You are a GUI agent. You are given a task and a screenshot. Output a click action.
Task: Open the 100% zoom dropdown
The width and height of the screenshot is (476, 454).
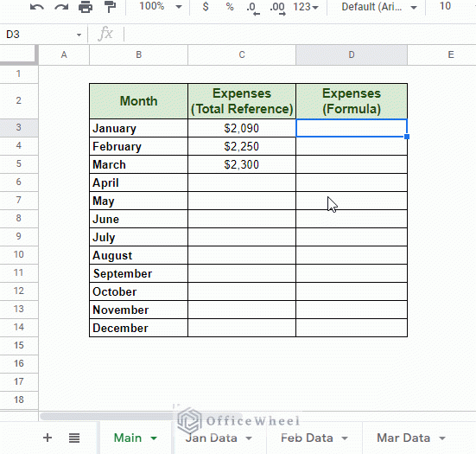[161, 6]
